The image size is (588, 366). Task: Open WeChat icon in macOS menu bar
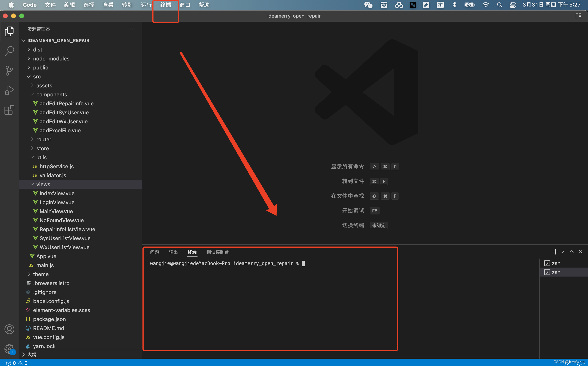click(368, 5)
